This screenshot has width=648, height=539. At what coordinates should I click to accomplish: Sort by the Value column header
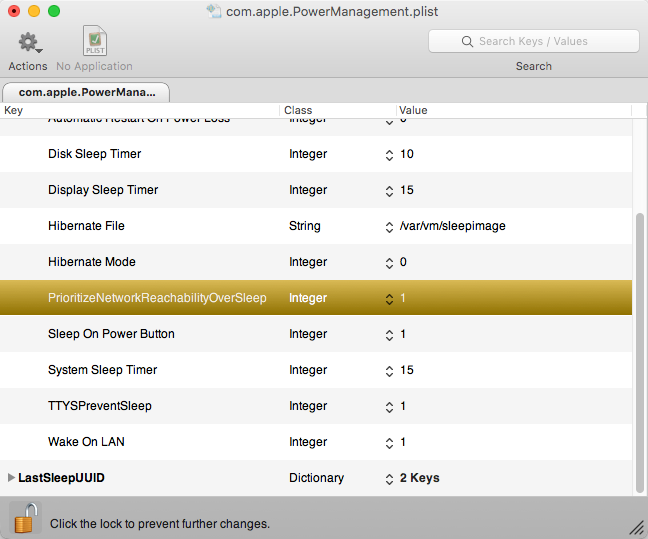[x=413, y=110]
